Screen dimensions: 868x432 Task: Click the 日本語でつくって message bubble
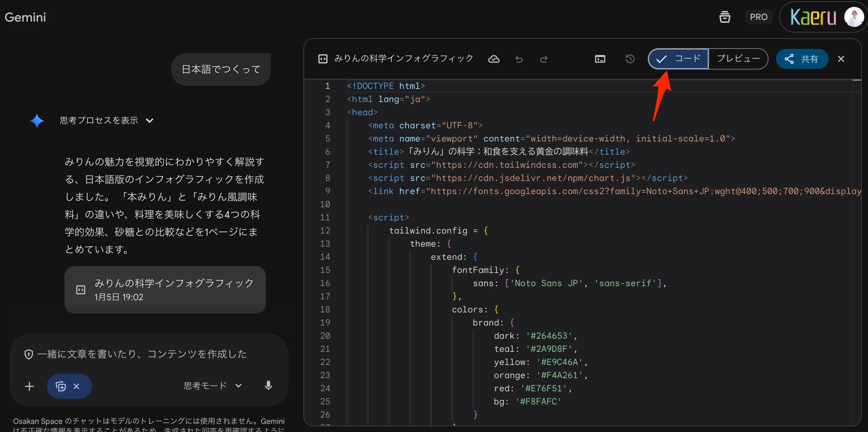click(221, 69)
